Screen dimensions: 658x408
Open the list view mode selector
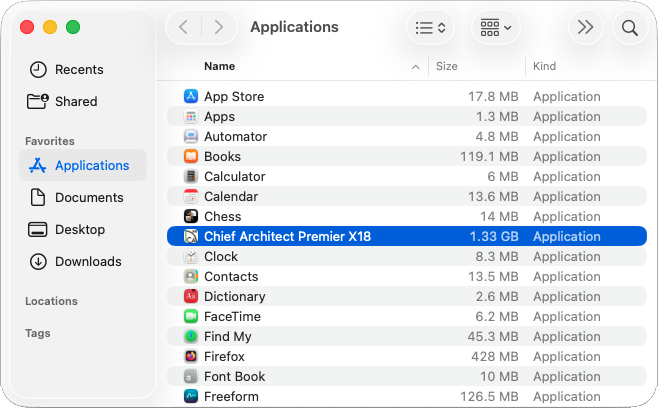click(431, 28)
